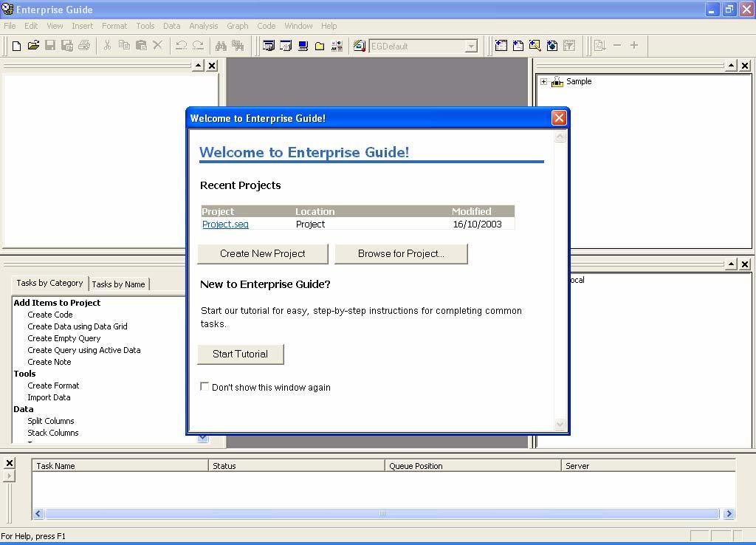The height and width of the screenshot is (545, 756).
Task: Click the dimmed icon left of minus sign
Action: (x=599, y=46)
